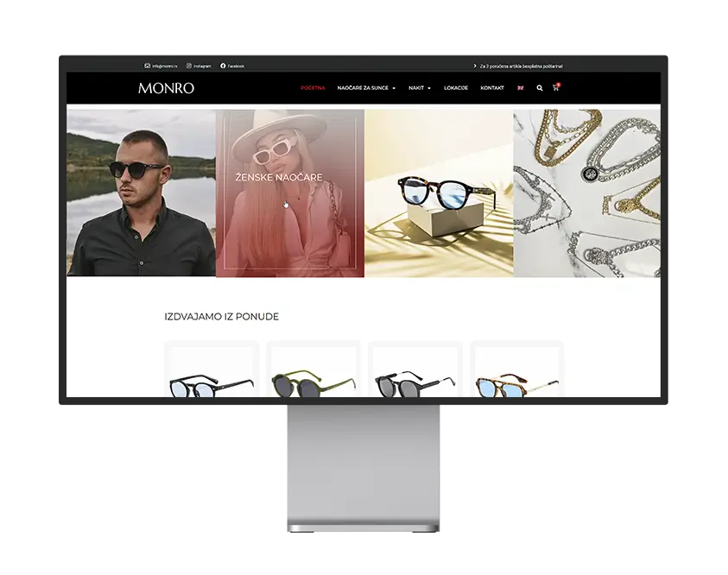This screenshot has width=728, height=575.
Task: Open the shopping cart icon
Action: pos(556,87)
